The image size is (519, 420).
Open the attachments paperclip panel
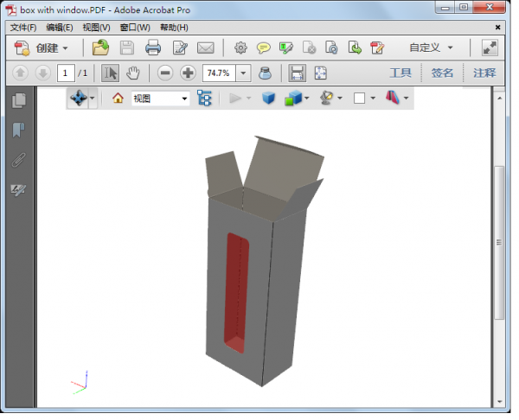[18, 160]
